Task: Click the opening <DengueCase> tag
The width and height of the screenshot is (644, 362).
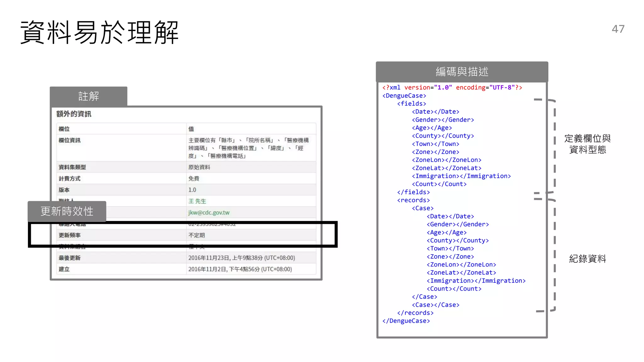Action: 404,96
